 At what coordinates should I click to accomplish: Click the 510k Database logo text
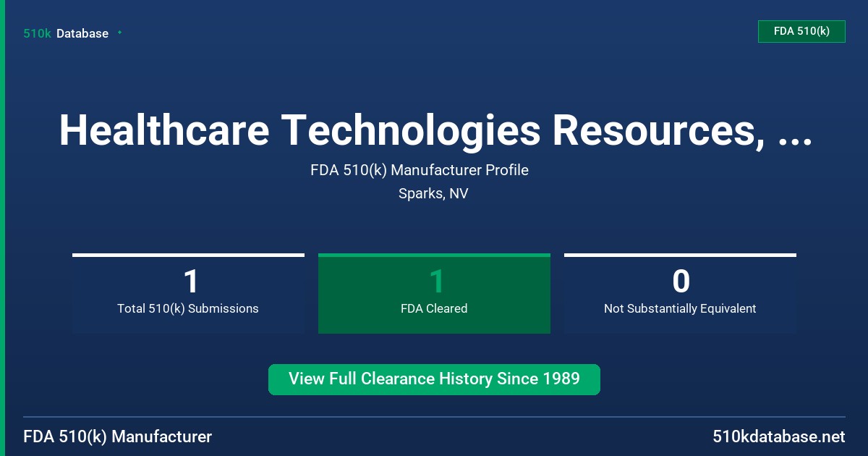pyautogui.click(x=66, y=33)
